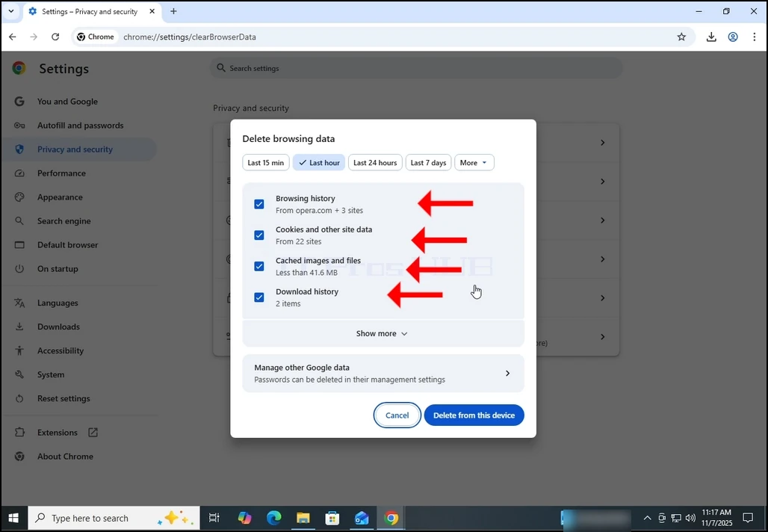Select the Last 15 min time range

(x=265, y=163)
